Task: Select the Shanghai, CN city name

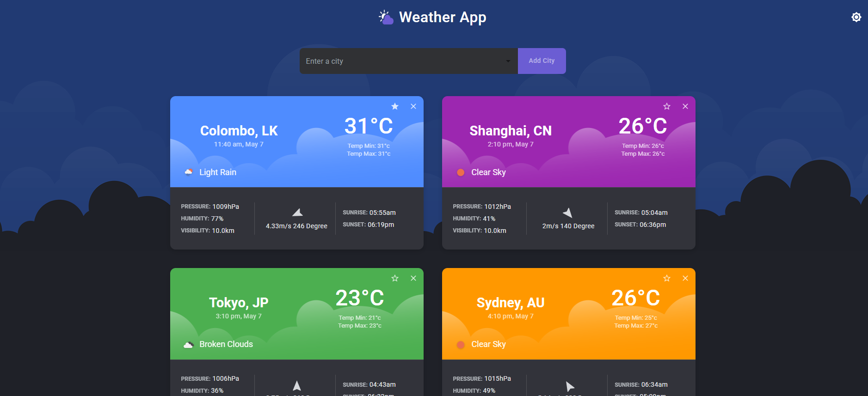Action: (511, 131)
